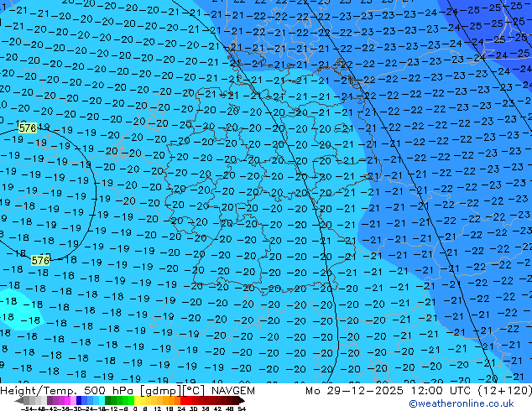Click the upper 576 height contour label

(x=28, y=127)
